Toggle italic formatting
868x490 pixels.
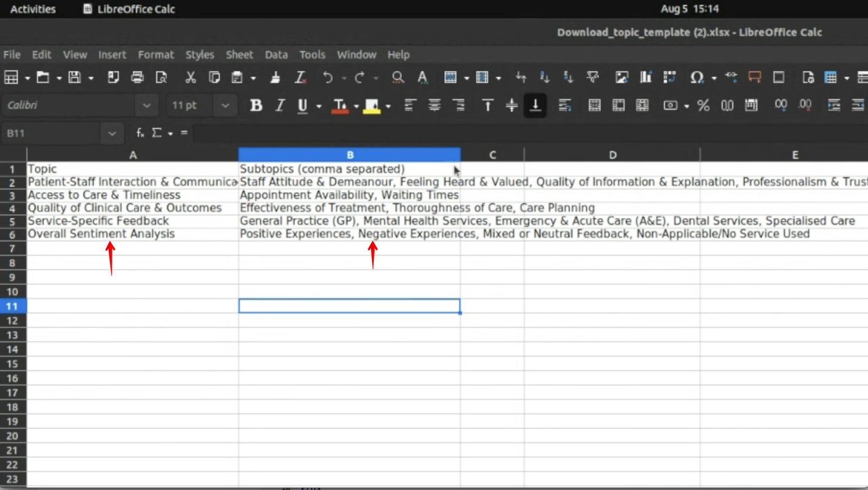[279, 105]
